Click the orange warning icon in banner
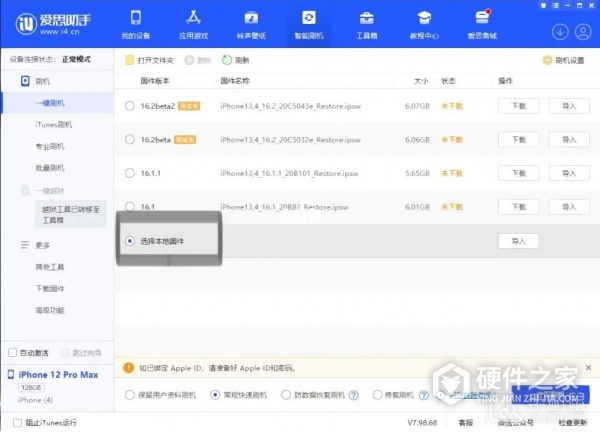Viewport: 600px width, 432px height. tap(129, 368)
